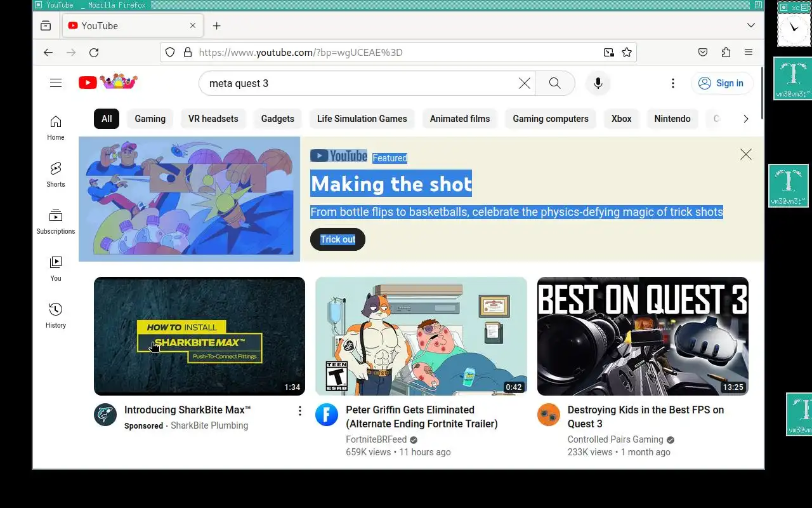
Task: Open the Controlled Pairs Gaming channel link
Action: point(615,439)
